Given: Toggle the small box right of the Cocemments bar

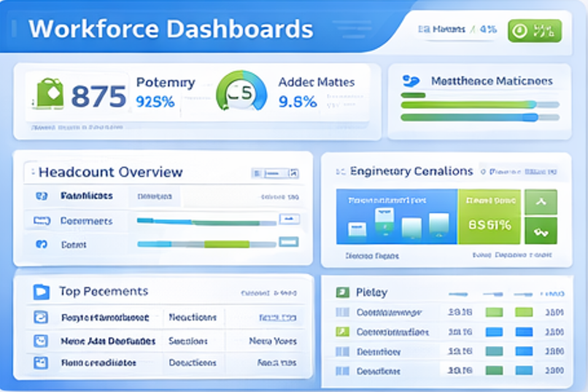Looking at the screenshot, I should click(290, 220).
